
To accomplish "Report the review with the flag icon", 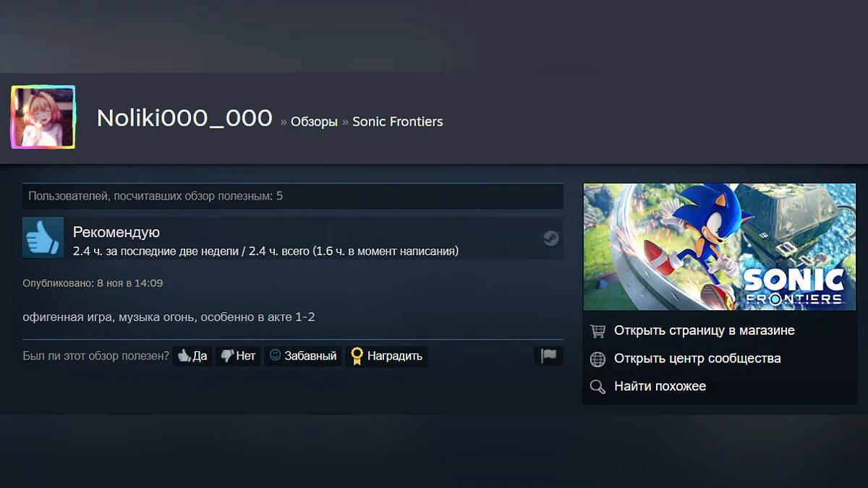I will click(549, 356).
